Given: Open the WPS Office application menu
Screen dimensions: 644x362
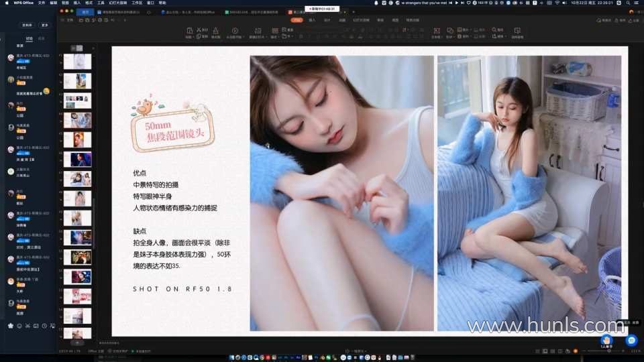Looking at the screenshot, I should point(23,3).
